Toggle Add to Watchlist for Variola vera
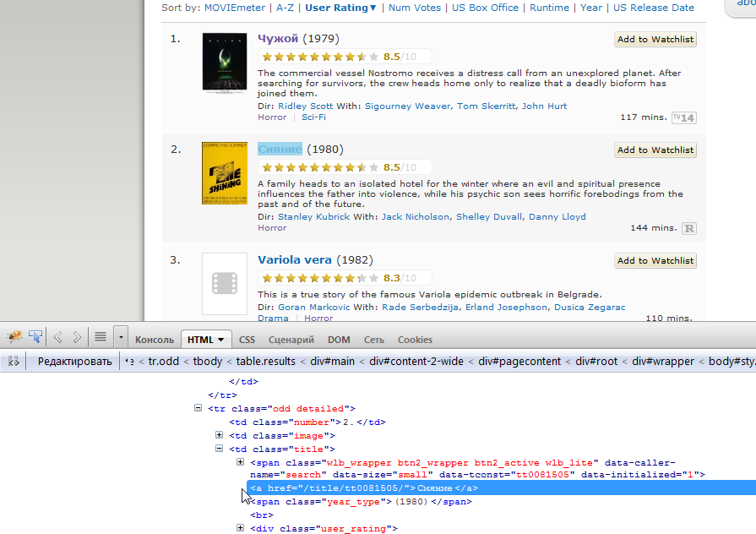This screenshot has height=534, width=756. [655, 259]
